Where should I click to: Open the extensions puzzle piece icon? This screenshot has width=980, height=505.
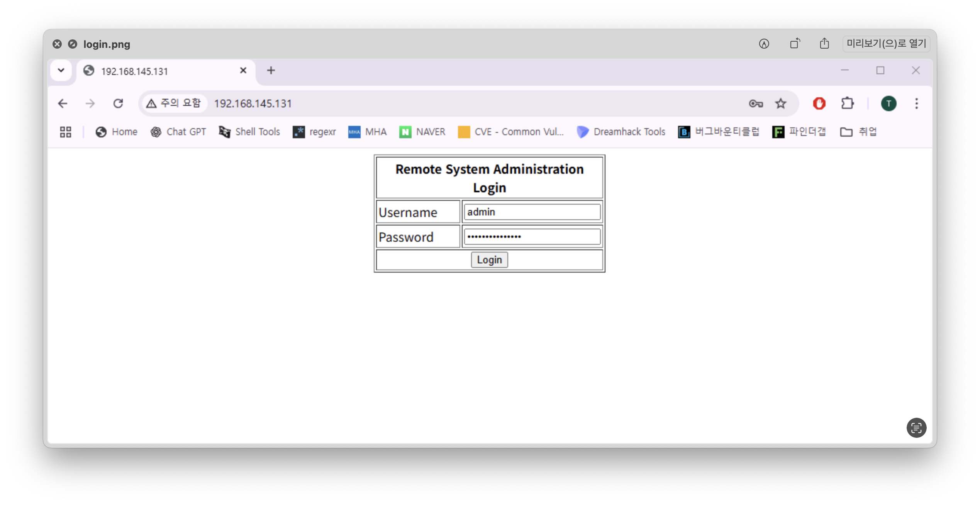point(847,103)
